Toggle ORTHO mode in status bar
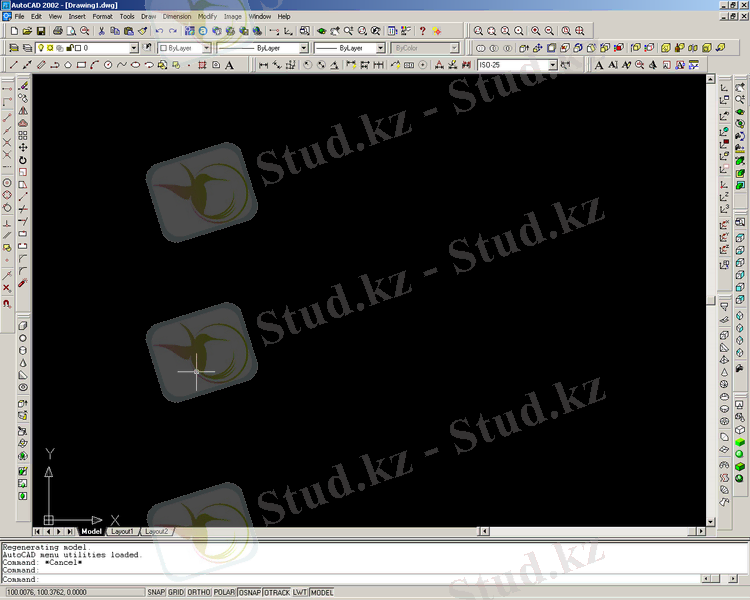 (x=199, y=592)
